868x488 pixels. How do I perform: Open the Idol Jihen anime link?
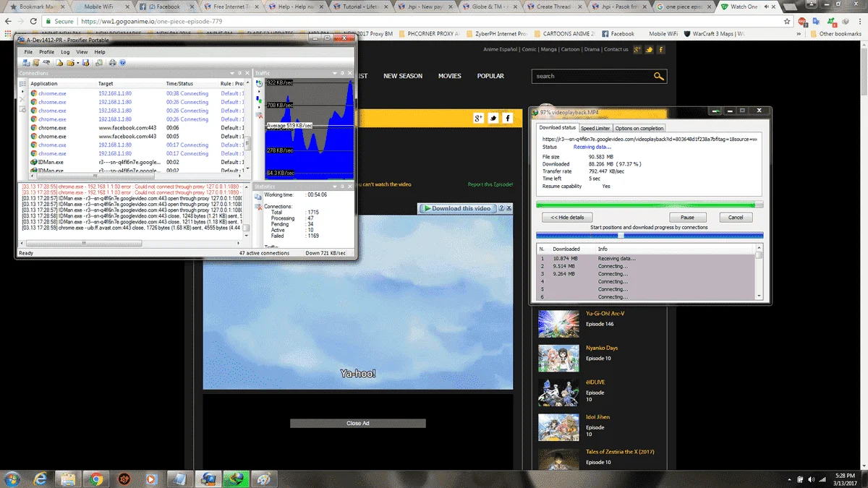(x=597, y=416)
